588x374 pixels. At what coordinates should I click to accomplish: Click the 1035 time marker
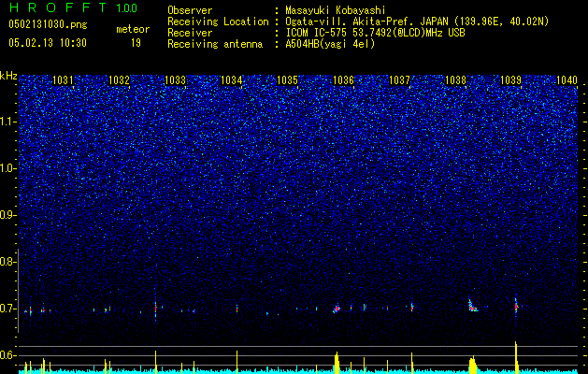click(x=287, y=79)
